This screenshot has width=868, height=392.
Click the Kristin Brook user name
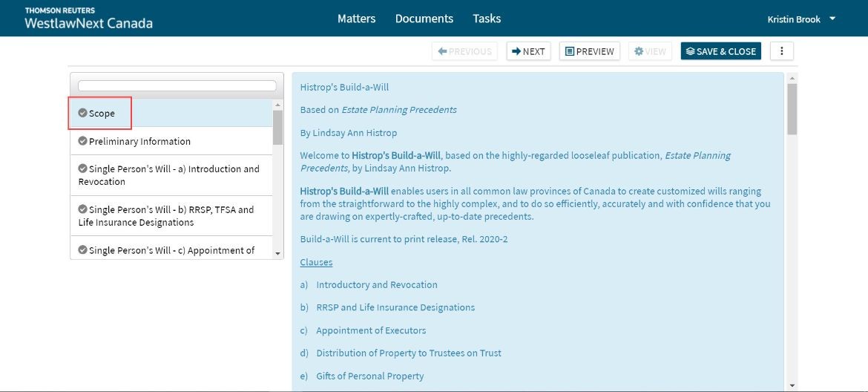tap(795, 19)
